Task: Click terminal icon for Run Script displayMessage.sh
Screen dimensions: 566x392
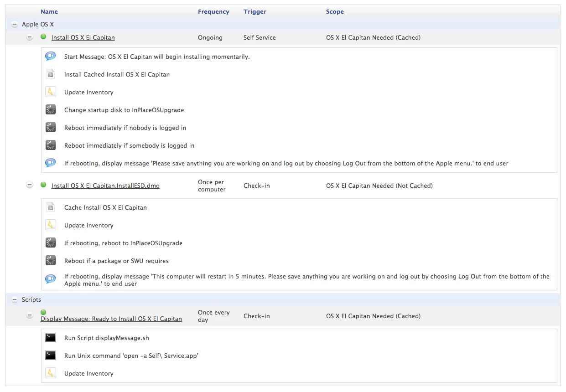Action: point(50,338)
